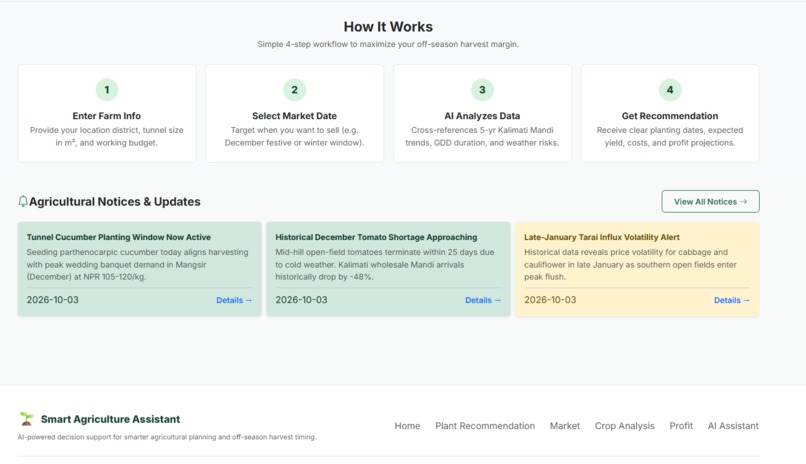Image resolution: width=806 pixels, height=464 pixels.
Task: Click the step 2 number circle
Action: click(295, 90)
